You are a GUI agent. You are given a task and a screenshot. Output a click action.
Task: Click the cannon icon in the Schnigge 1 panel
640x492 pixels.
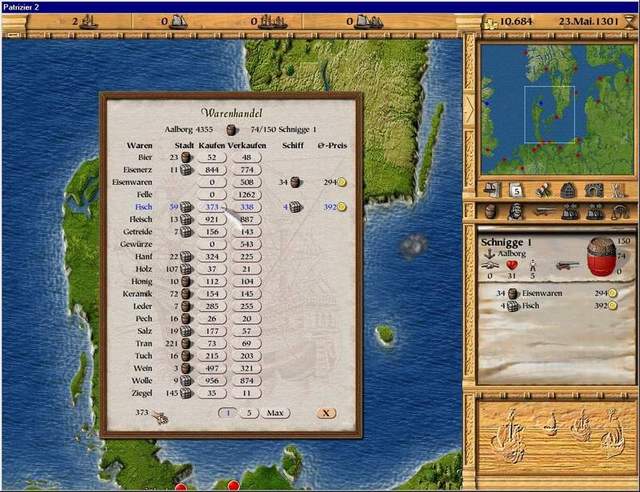click(x=568, y=266)
